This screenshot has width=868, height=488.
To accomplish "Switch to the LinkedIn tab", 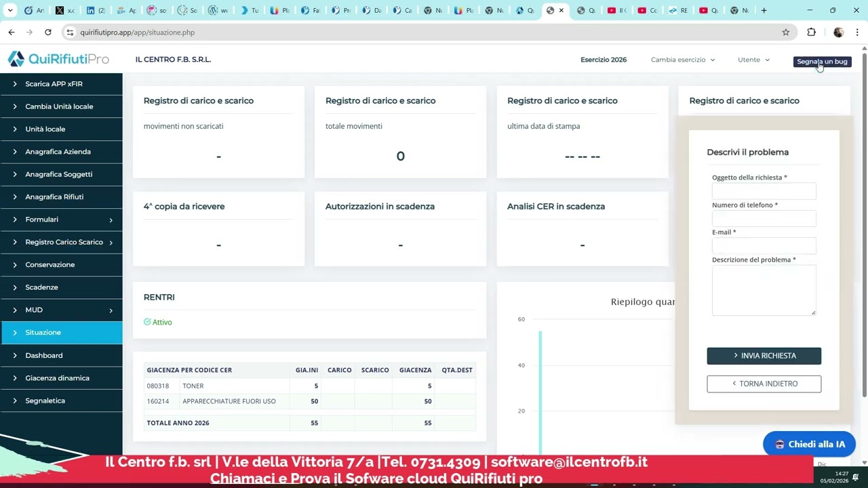I will point(96,10).
